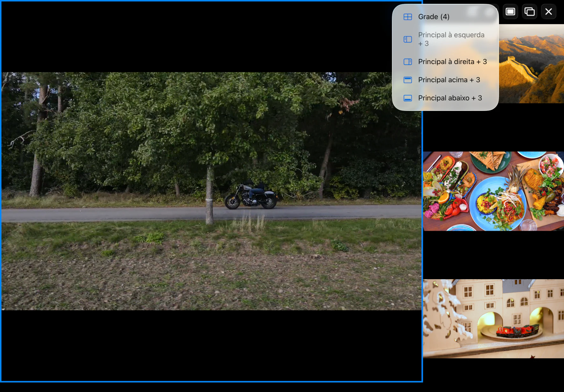Image resolution: width=564 pixels, height=392 pixels.
Task: Choose Principal abaixo + 3 layout
Action: [x=445, y=98]
